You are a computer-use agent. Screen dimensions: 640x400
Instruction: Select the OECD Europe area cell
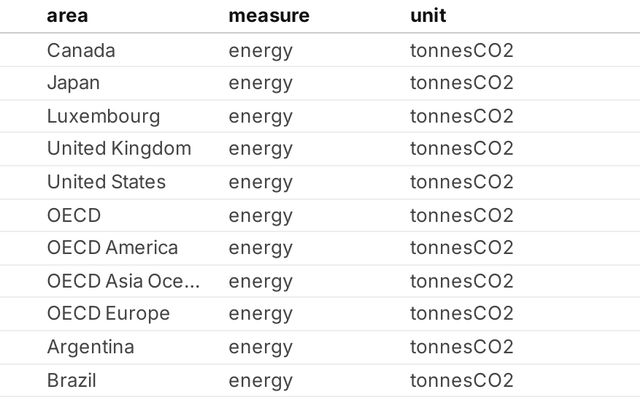click(x=108, y=314)
